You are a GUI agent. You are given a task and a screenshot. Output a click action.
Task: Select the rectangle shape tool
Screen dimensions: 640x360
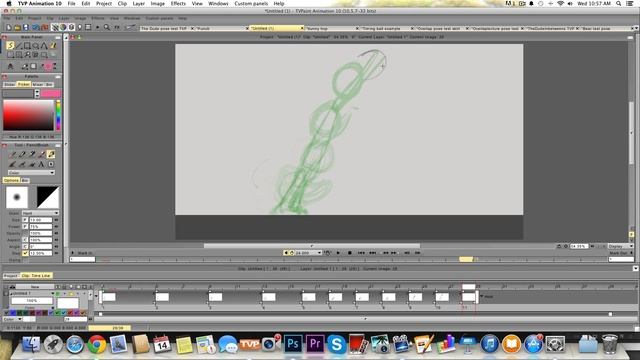(x=27, y=46)
